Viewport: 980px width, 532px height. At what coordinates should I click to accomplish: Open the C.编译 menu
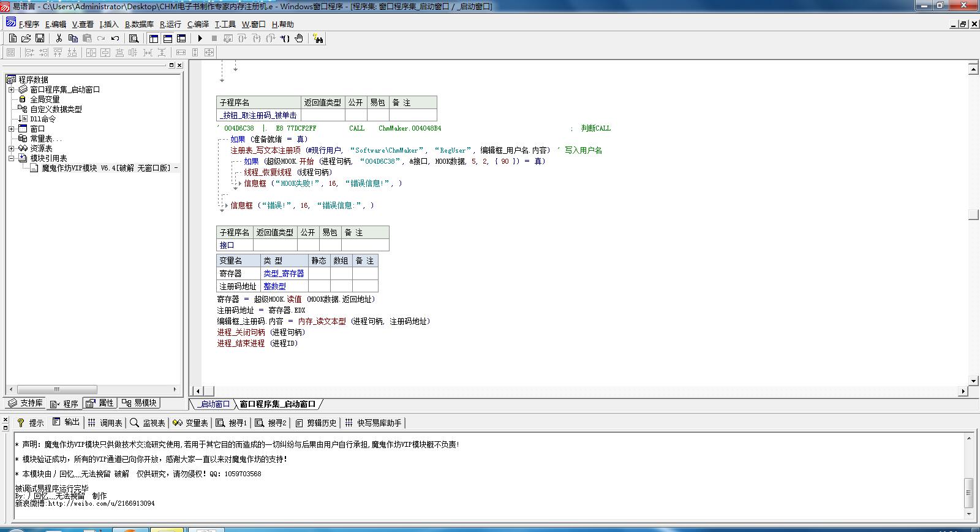click(198, 25)
